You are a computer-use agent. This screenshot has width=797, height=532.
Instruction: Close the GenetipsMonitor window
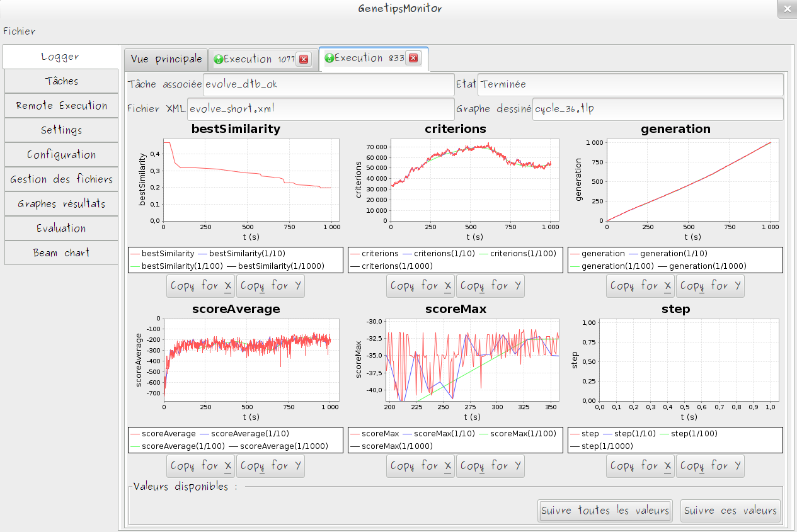coord(786,9)
